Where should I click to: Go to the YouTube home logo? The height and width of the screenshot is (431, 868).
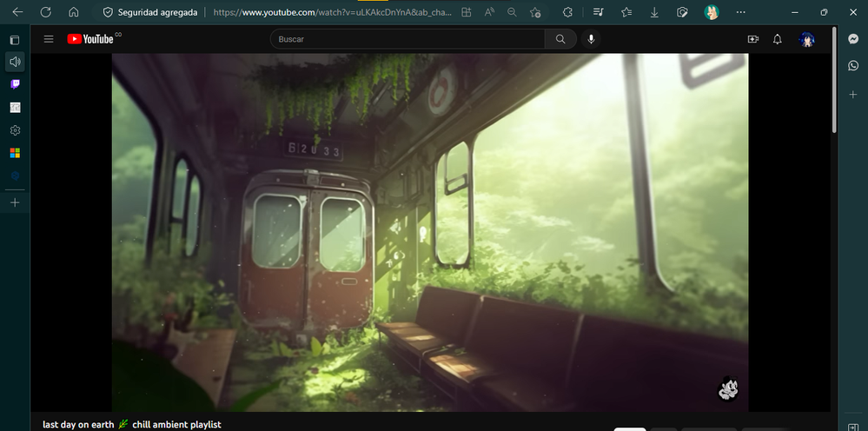pyautogui.click(x=90, y=39)
